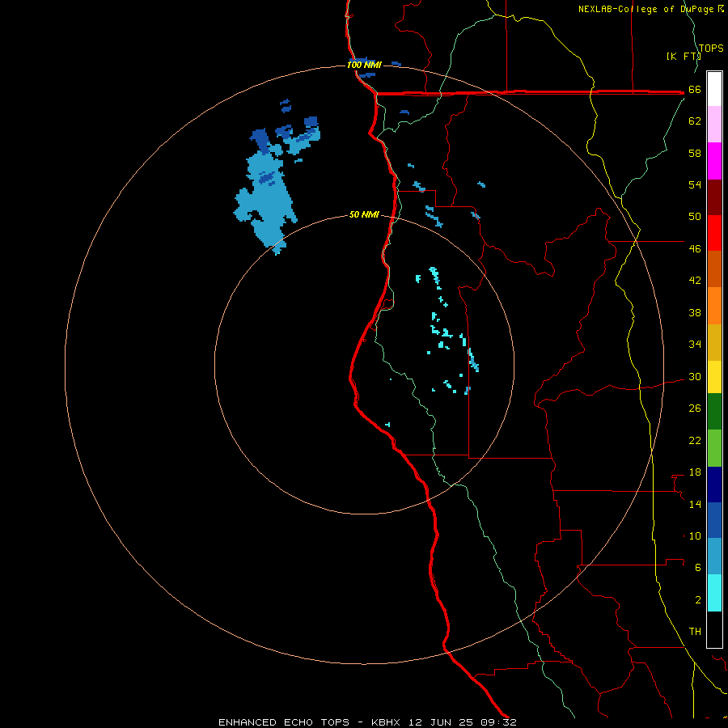Click the orange 42 kft legend swatch
This screenshot has height=728, width=728.
pos(714,306)
